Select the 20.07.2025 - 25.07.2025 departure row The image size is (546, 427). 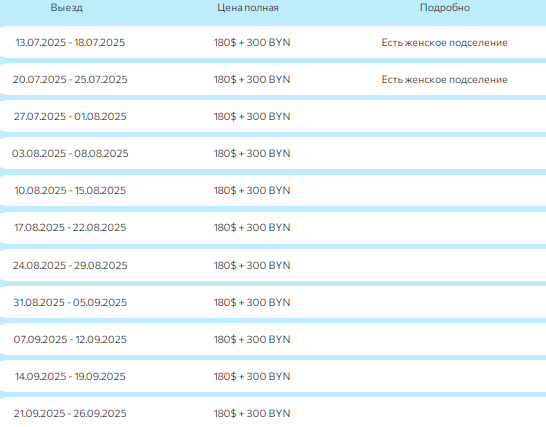(273, 79)
